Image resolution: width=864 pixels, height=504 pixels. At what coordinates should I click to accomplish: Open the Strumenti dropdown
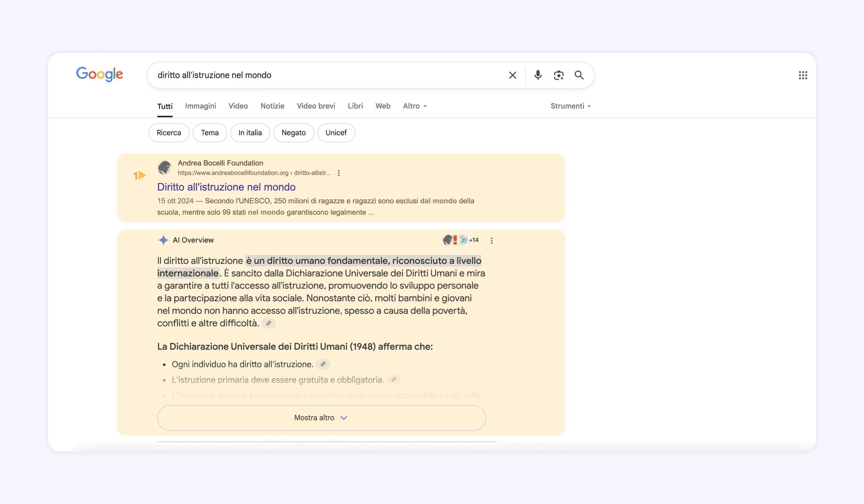[571, 106]
